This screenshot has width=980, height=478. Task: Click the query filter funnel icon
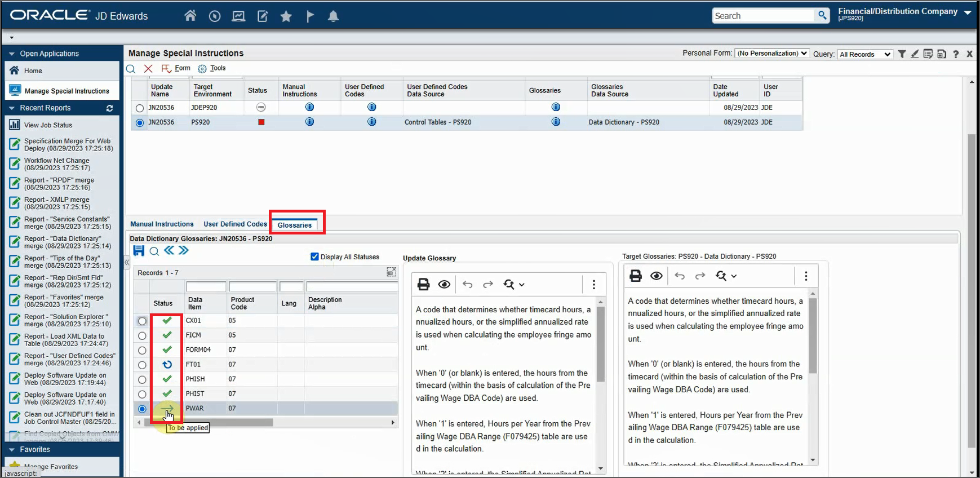(x=902, y=54)
